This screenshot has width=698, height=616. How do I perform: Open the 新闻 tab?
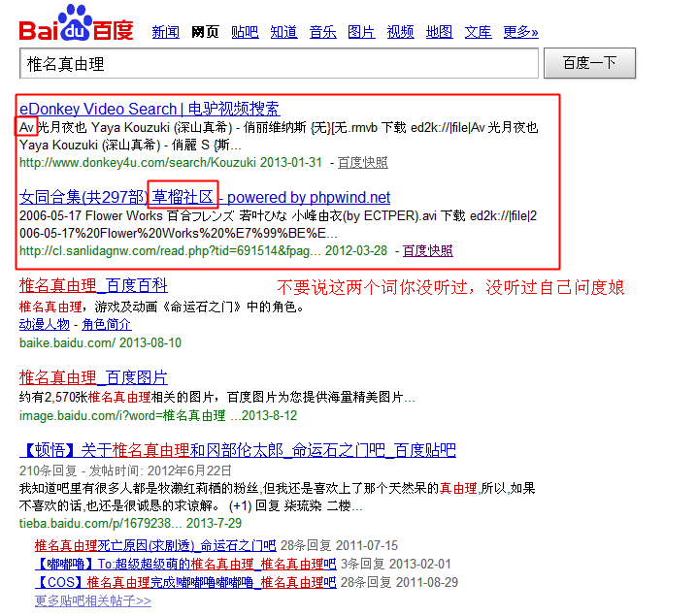[x=166, y=32]
